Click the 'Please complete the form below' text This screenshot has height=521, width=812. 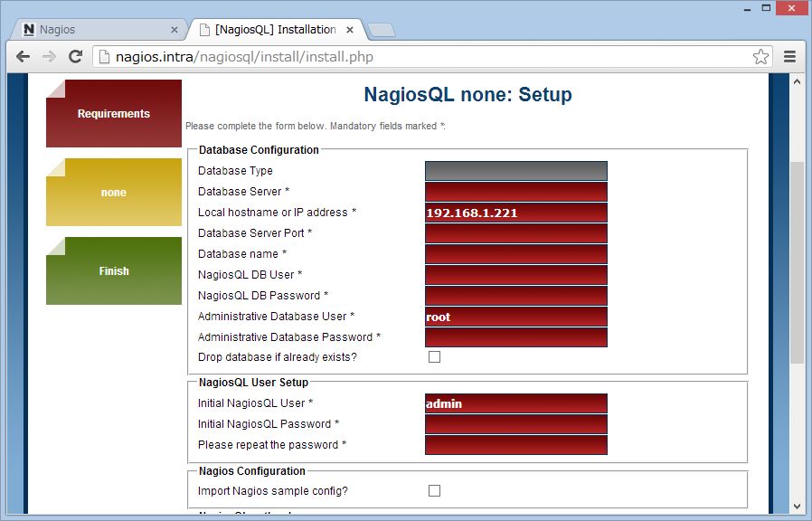(x=316, y=126)
